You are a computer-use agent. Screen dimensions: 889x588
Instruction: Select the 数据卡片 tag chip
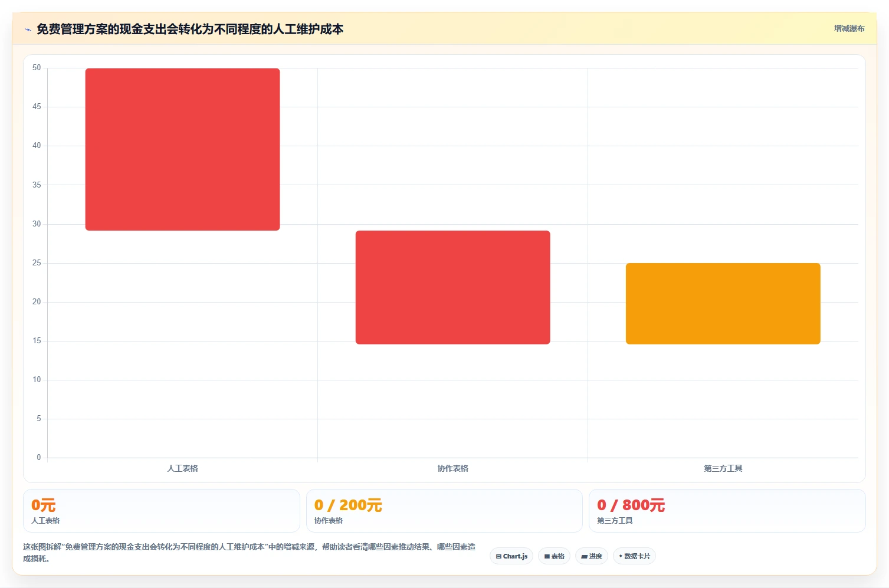pos(634,556)
